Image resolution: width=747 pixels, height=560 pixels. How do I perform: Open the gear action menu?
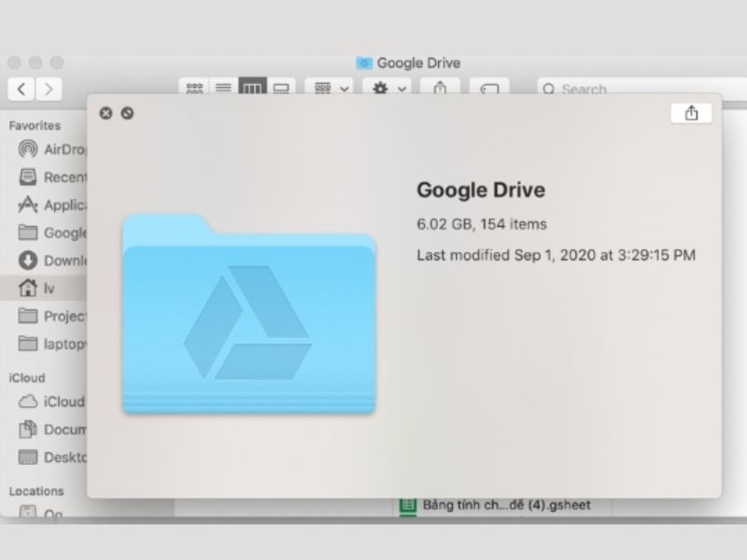(x=388, y=87)
